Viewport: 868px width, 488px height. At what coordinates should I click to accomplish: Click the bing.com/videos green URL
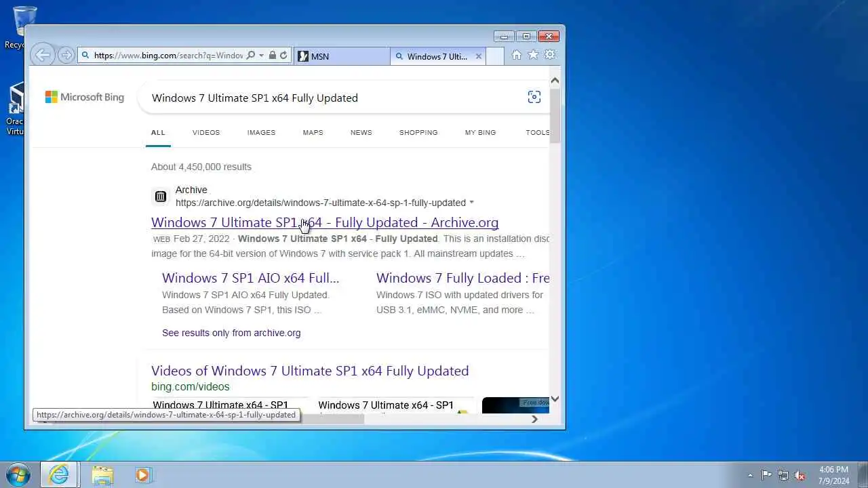(191, 386)
